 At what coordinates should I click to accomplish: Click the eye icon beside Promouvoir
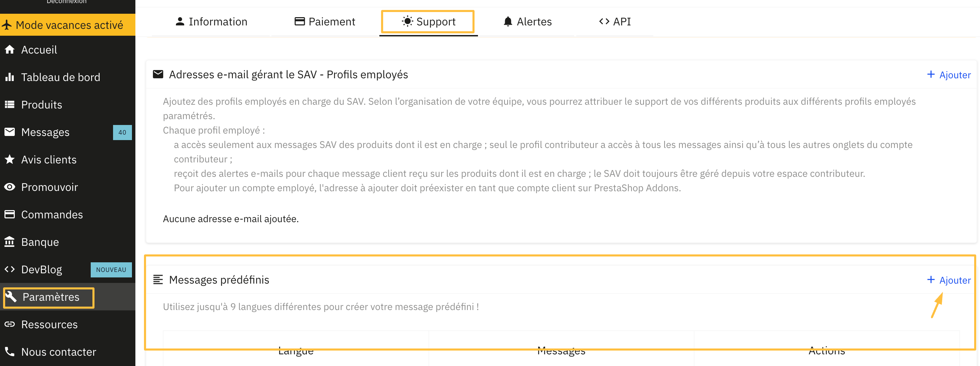10,187
